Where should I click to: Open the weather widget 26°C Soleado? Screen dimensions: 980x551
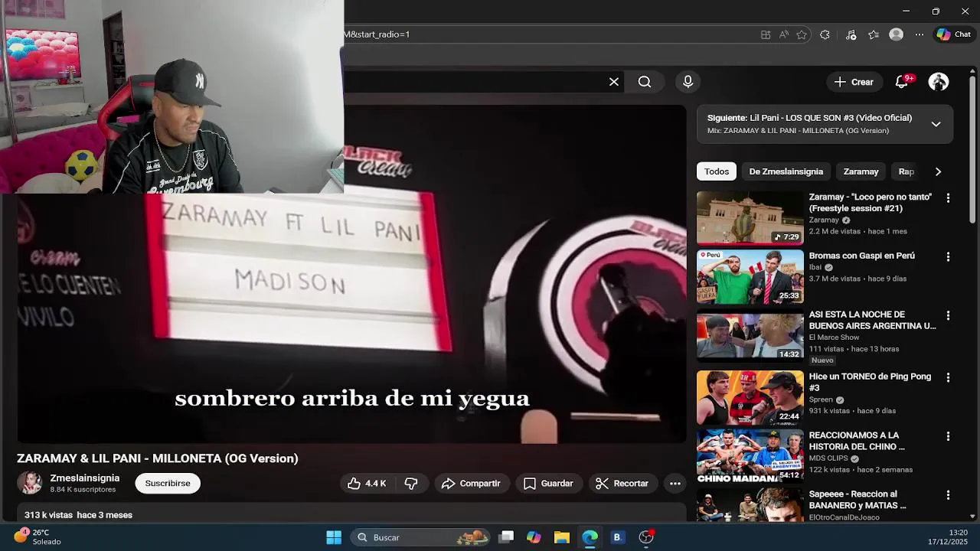(38, 537)
